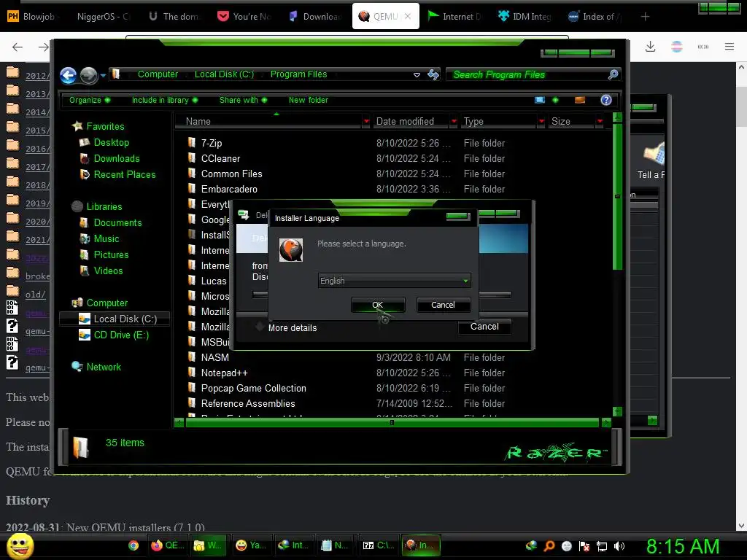Image resolution: width=747 pixels, height=560 pixels.
Task: Select Documents library
Action: (117, 223)
